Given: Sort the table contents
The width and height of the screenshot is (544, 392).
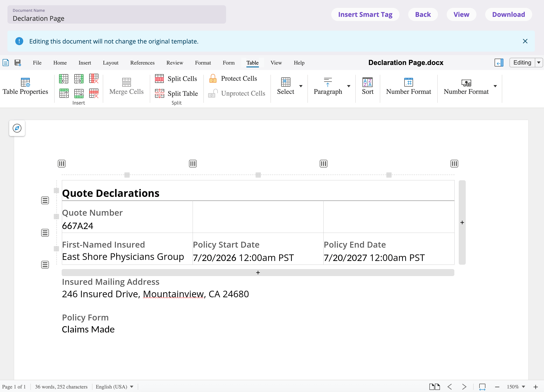Looking at the screenshot, I should point(368,86).
